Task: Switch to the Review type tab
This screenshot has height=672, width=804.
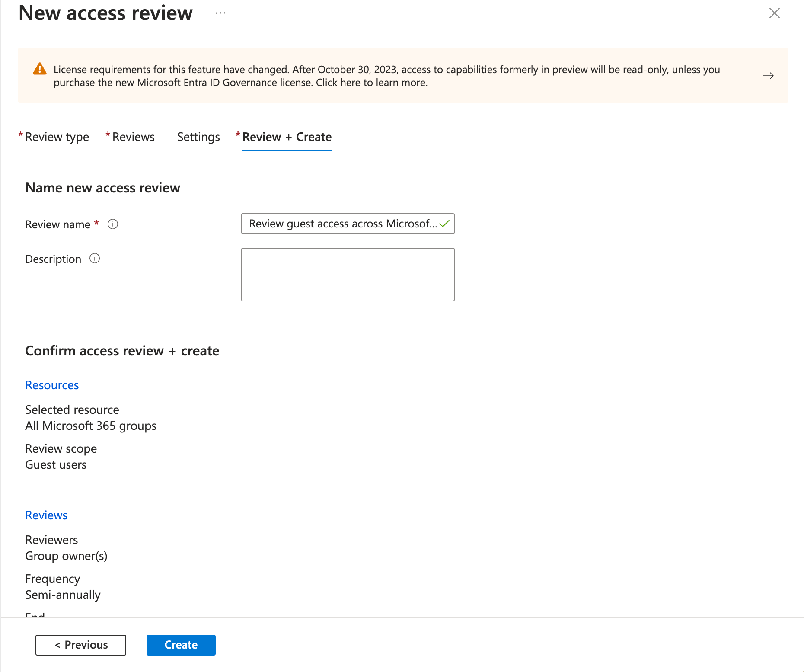Action: 57,137
